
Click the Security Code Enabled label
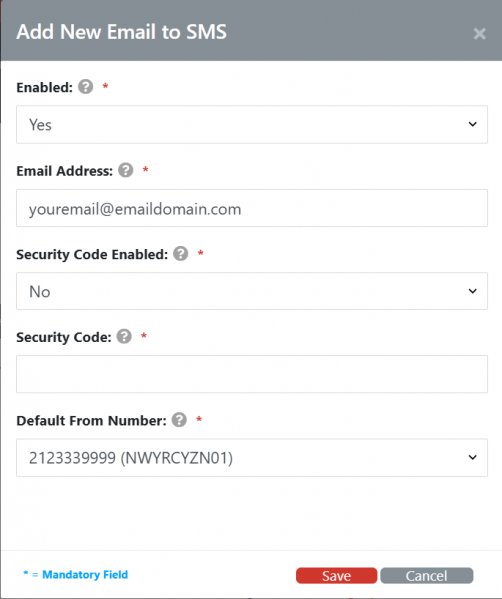coord(92,254)
